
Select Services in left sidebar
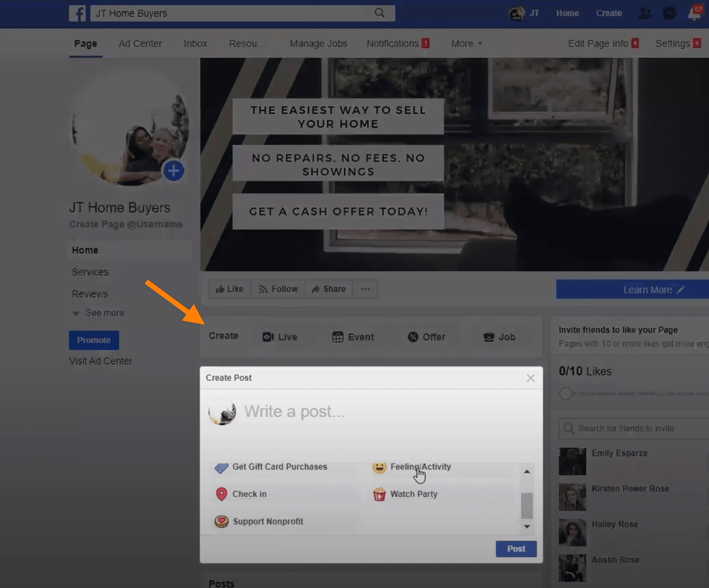pyautogui.click(x=90, y=272)
